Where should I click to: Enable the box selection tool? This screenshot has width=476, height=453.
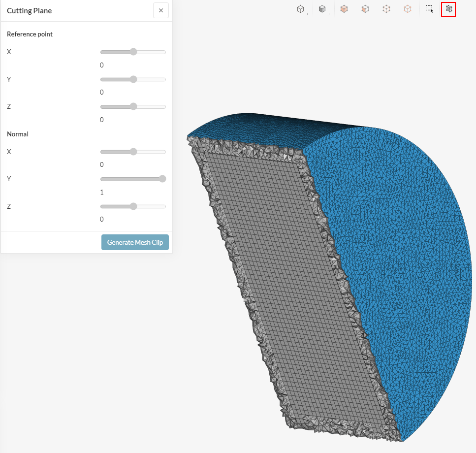pos(429,9)
